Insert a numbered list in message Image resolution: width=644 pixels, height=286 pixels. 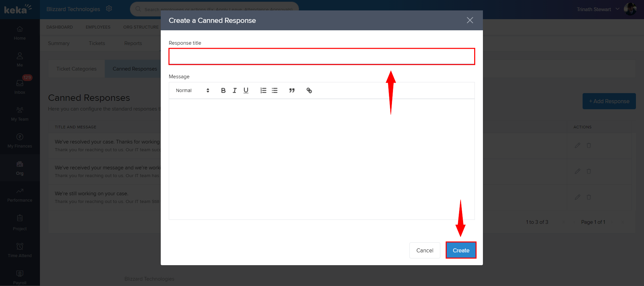click(x=263, y=90)
